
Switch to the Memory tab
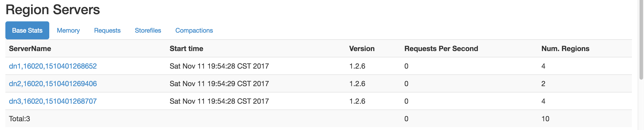pos(68,30)
